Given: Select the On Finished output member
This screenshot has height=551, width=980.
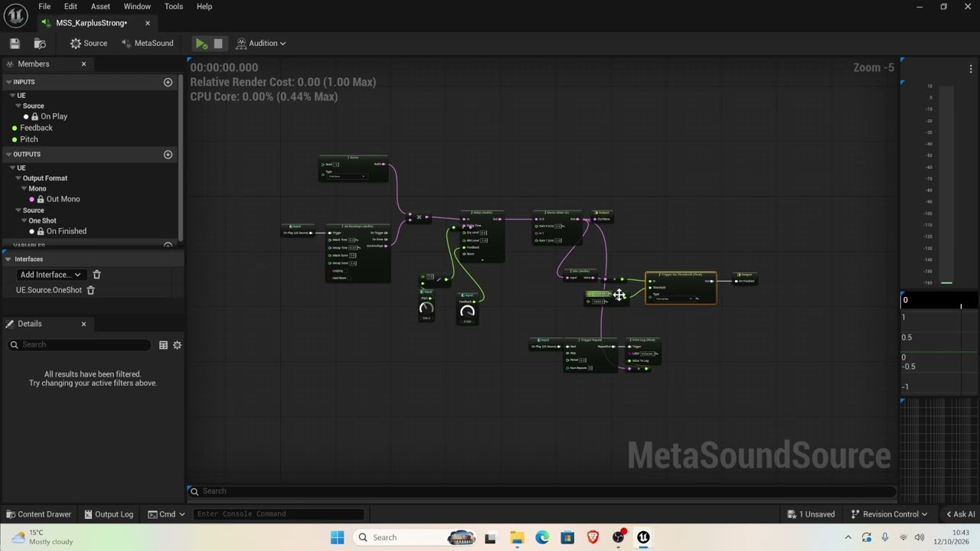Looking at the screenshot, I should click(x=66, y=231).
